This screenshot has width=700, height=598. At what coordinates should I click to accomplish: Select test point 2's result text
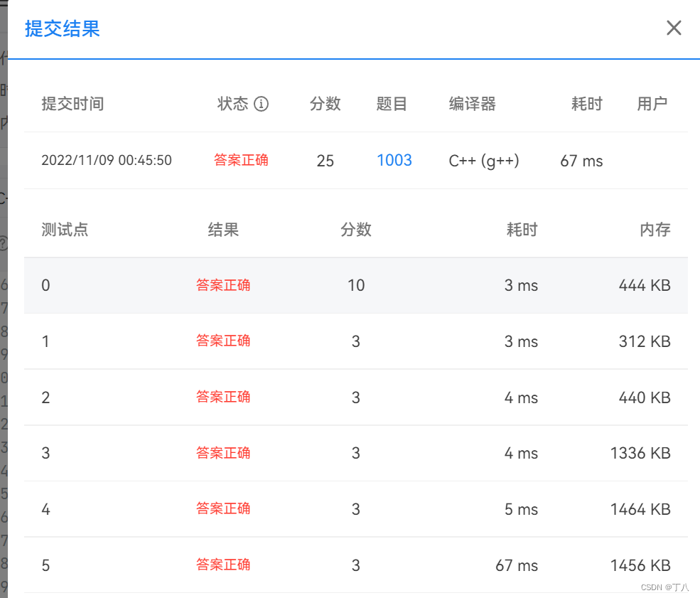[x=222, y=397]
